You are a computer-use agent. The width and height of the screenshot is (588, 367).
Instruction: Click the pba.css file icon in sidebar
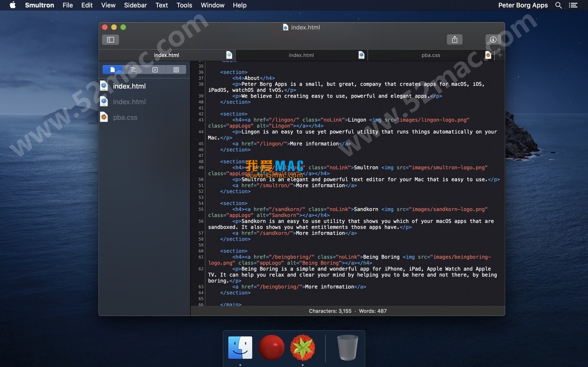[104, 117]
